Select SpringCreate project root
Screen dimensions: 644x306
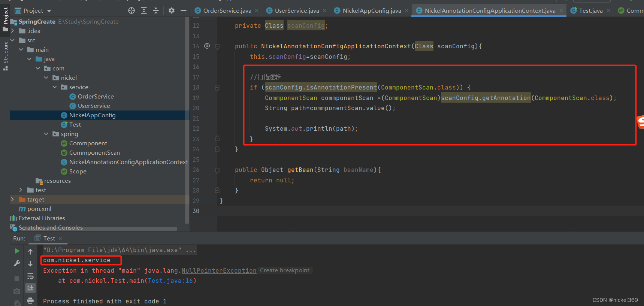click(37, 21)
